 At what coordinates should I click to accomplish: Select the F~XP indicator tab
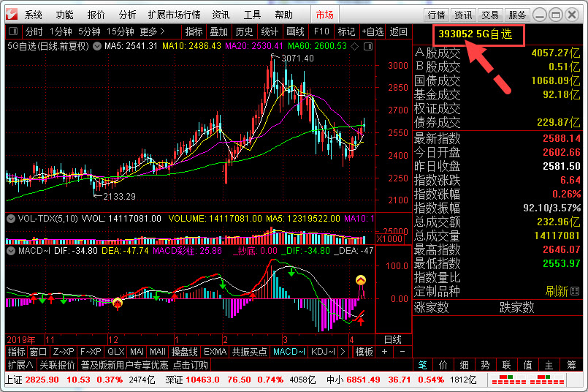(x=91, y=352)
